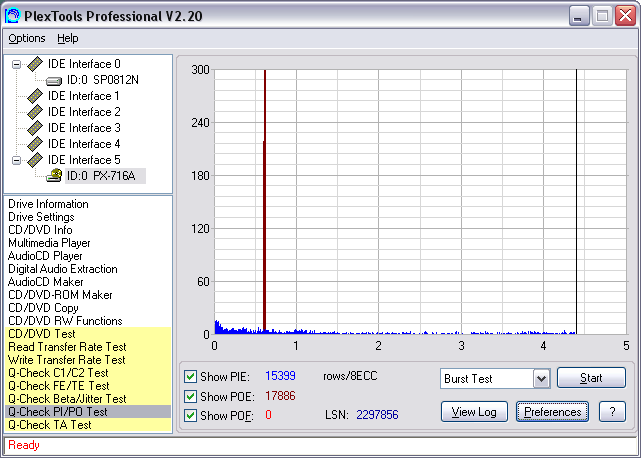Click the IDE Interface 4 chip icon
Viewport: 641px width, 458px height.
tap(35, 144)
